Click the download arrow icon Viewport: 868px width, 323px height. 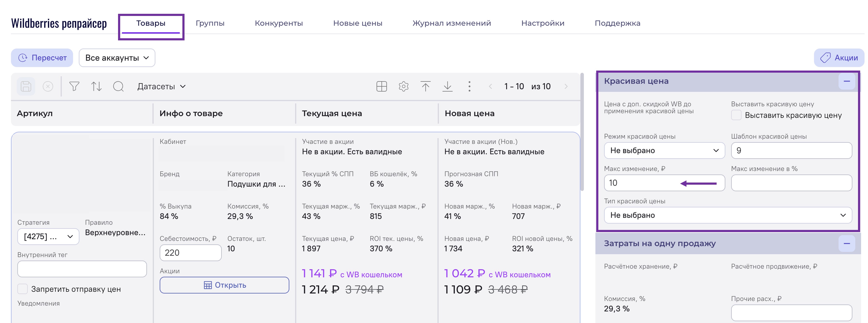click(447, 86)
